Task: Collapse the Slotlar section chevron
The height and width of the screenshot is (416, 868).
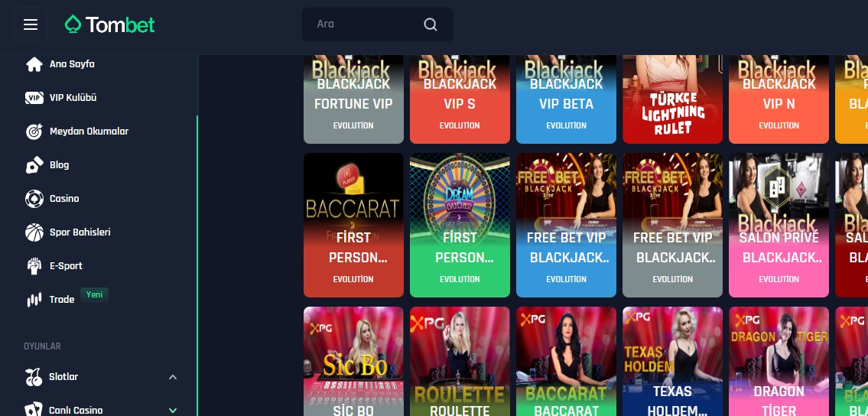Action: pyautogui.click(x=173, y=377)
